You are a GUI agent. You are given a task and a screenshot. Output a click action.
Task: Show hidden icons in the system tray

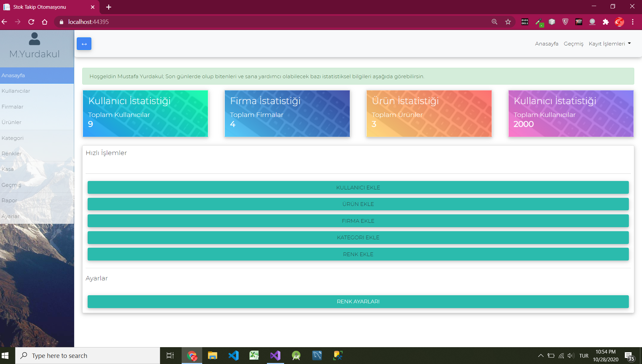541,355
